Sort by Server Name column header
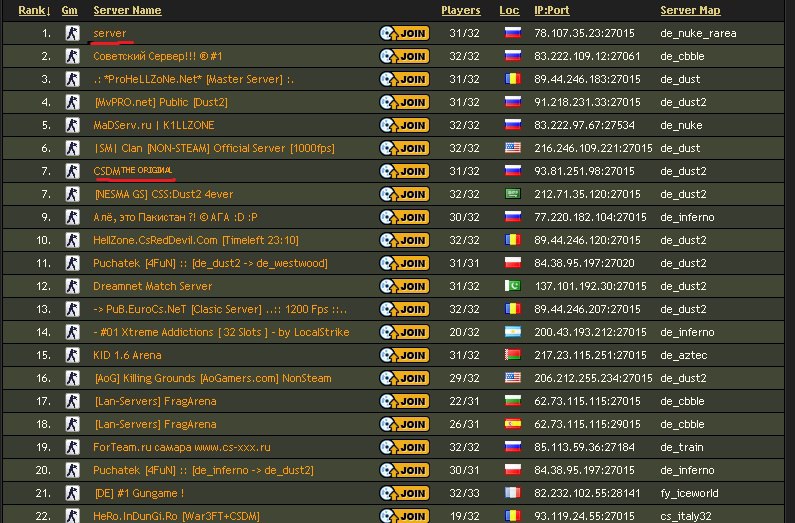 [127, 10]
